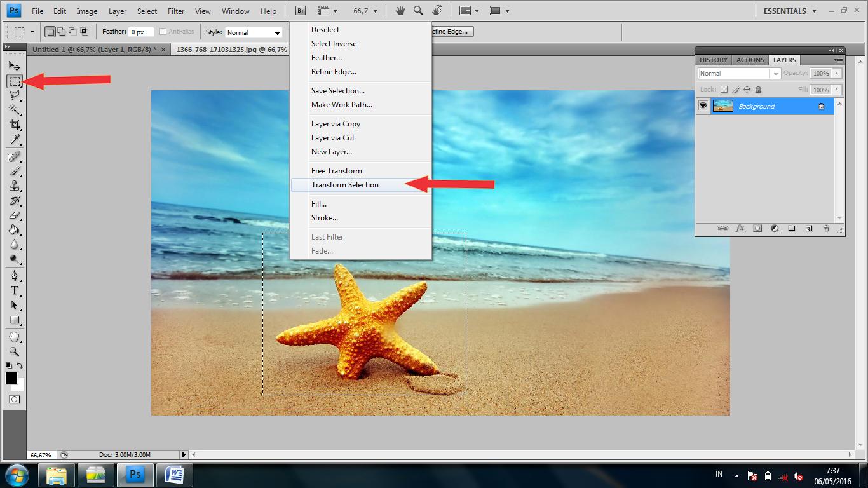Click the black foreground color swatch

[x=11, y=378]
